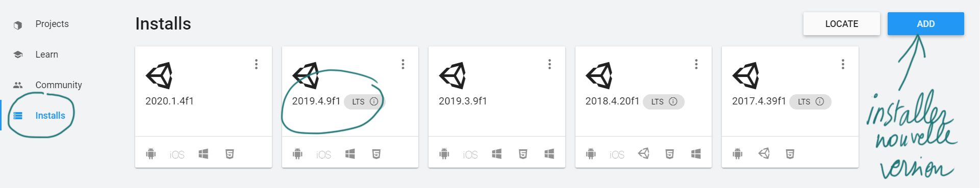Image resolution: width=980 pixels, height=188 pixels.
Task: Open the Learn section
Action: coord(46,55)
